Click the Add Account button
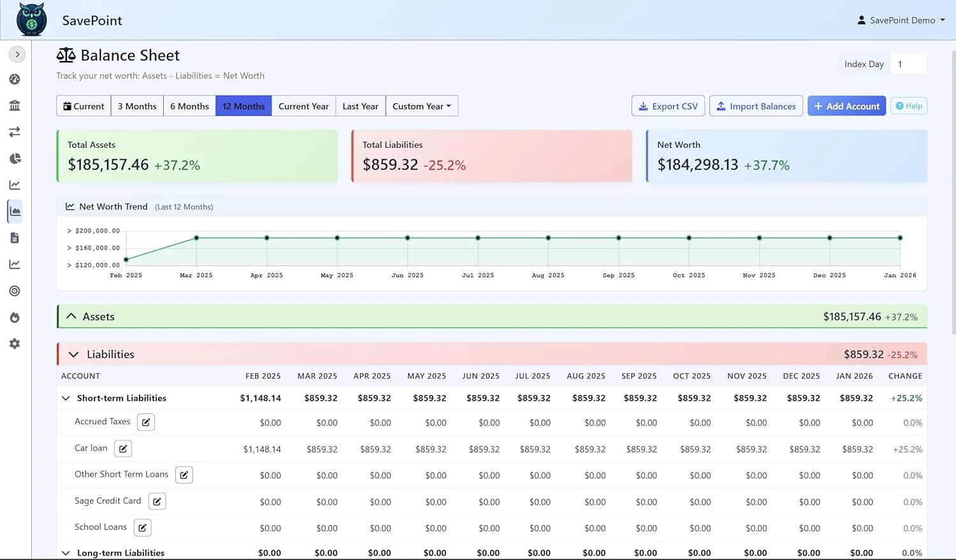 846,106
